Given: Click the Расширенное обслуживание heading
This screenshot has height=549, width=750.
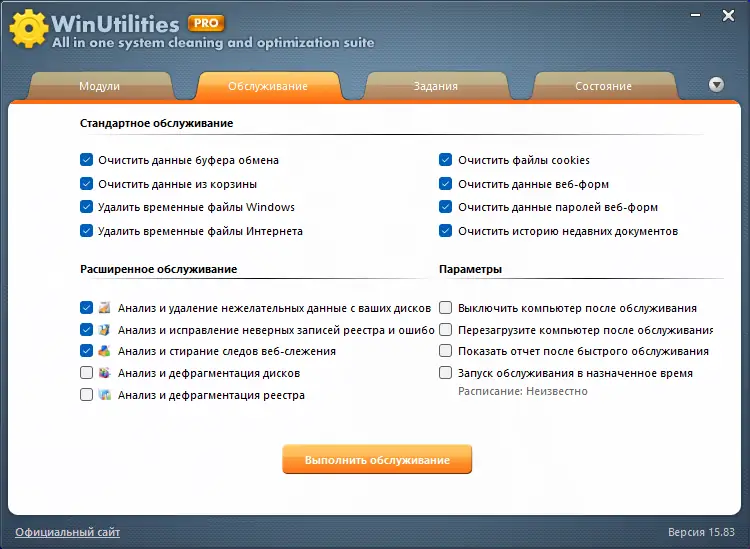Looking at the screenshot, I should pos(158,269).
